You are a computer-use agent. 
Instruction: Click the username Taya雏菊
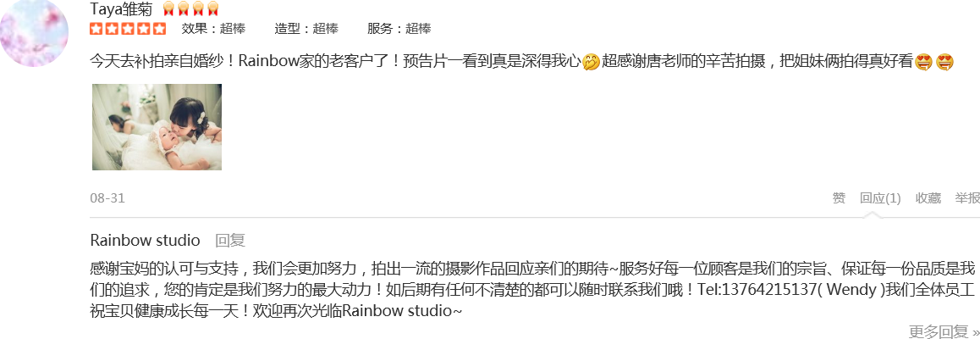pyautogui.click(x=121, y=8)
